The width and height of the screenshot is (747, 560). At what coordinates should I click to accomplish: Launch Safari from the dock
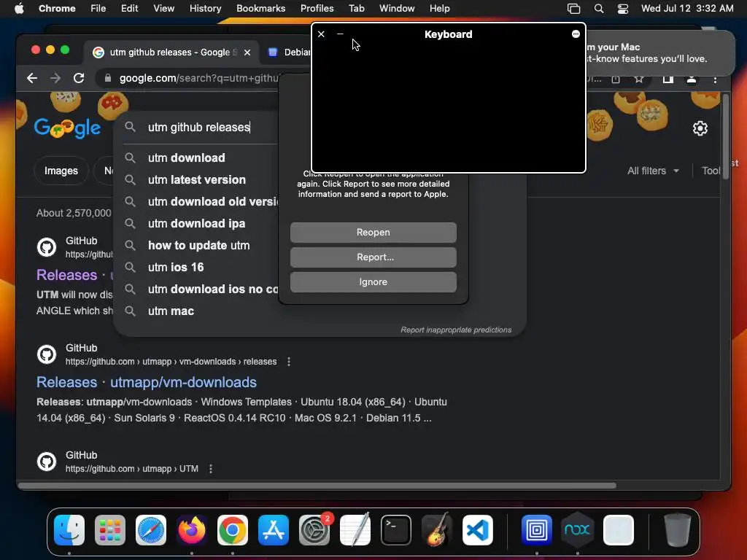coord(150,529)
